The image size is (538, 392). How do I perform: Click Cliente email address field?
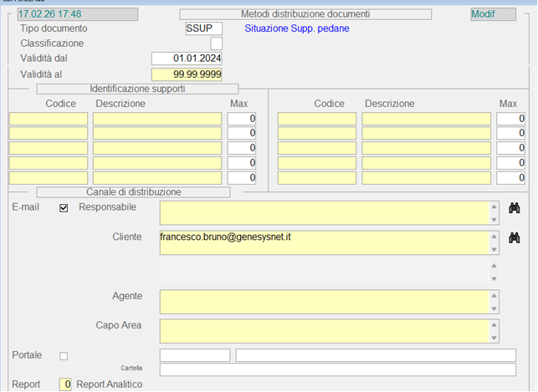pyautogui.click(x=322, y=242)
